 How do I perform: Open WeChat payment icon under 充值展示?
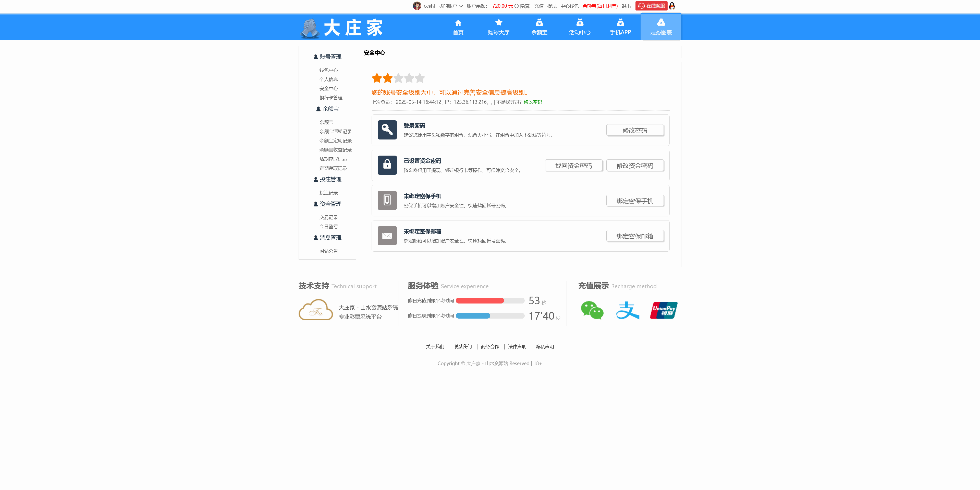592,310
